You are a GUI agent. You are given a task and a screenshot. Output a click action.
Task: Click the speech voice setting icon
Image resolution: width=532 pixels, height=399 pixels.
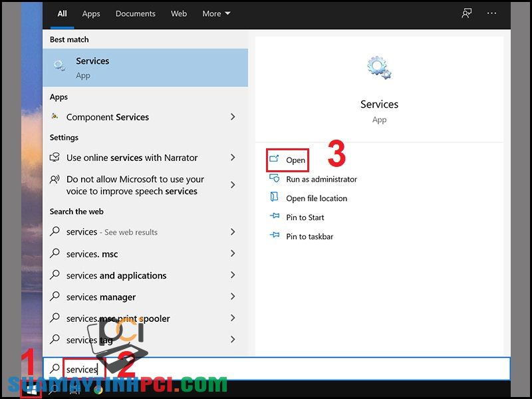coord(55,179)
